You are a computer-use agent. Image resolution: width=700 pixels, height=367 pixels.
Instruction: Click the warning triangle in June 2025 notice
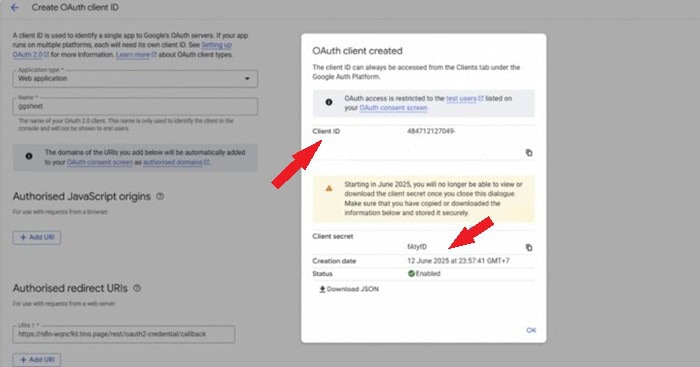(x=329, y=188)
